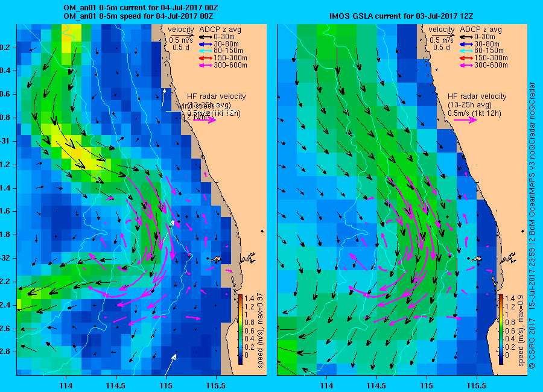The width and height of the screenshot is (543, 392).
Task: Click '0.5m/s (1kt 12h)' text in IMOS GSLA map
Action: click(x=474, y=113)
